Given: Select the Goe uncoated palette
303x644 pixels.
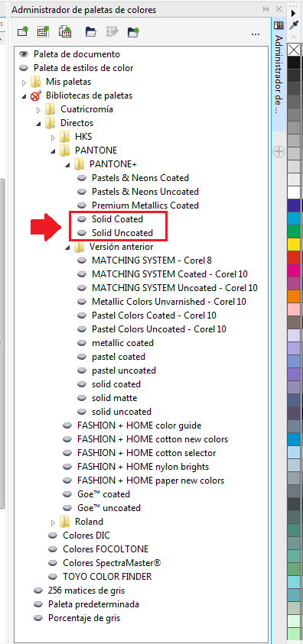Looking at the screenshot, I should click(x=109, y=508).
